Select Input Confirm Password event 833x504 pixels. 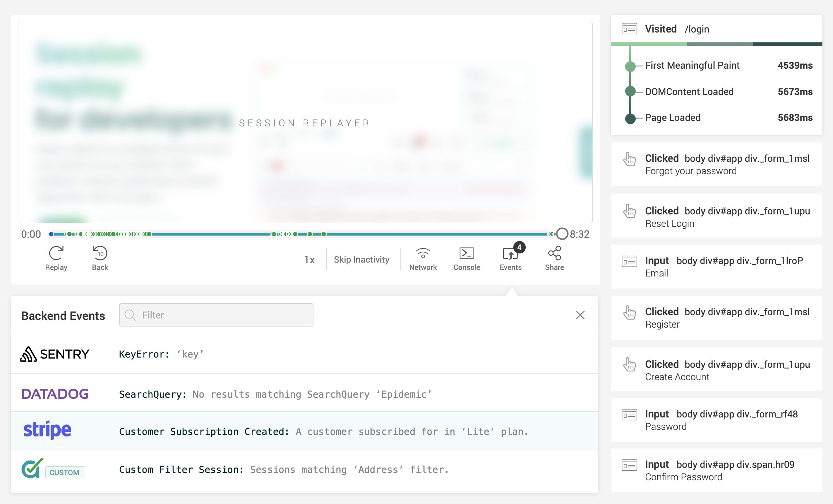(x=716, y=470)
